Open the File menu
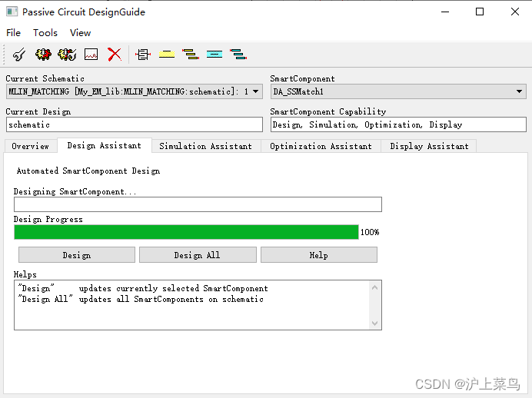 point(14,33)
